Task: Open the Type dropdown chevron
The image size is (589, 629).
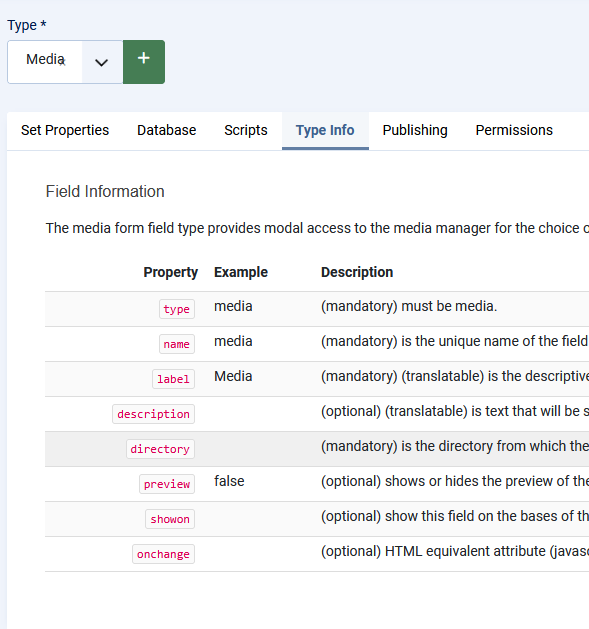Action: coord(102,62)
